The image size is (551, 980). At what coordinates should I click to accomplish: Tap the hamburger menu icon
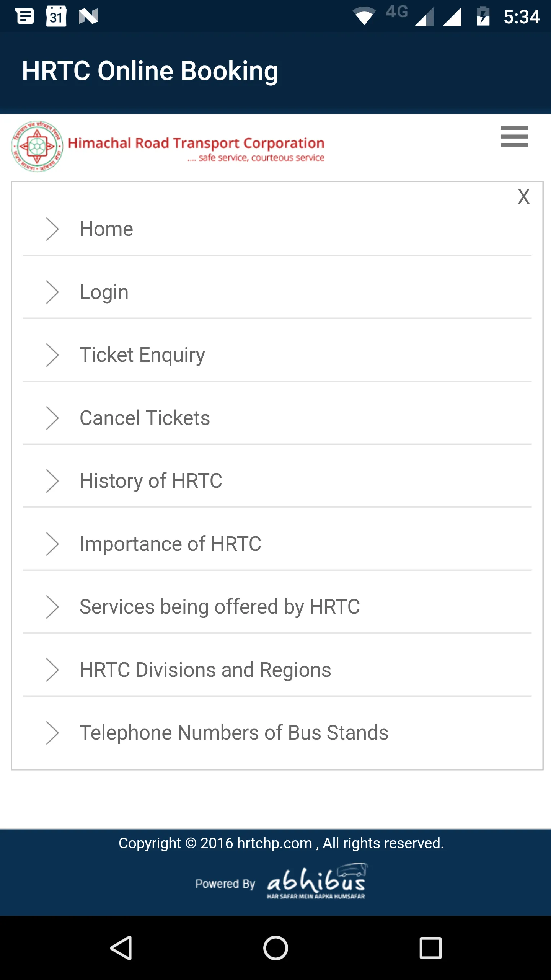(514, 137)
